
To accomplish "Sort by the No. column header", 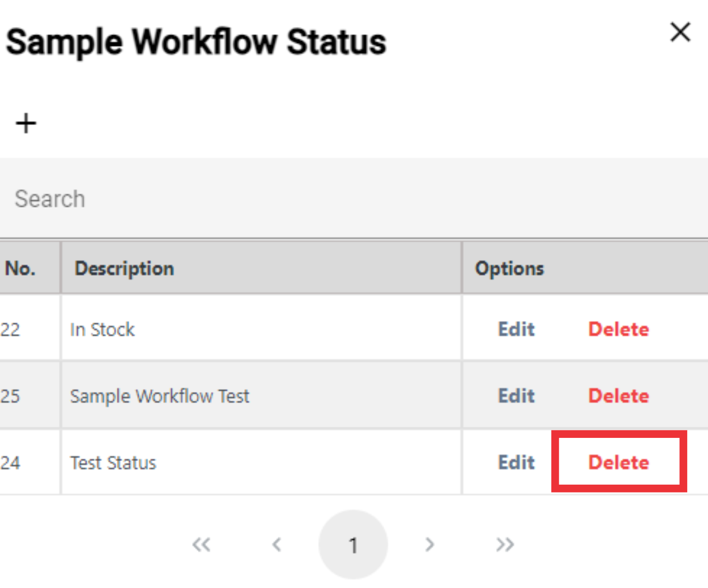I will 20,268.
